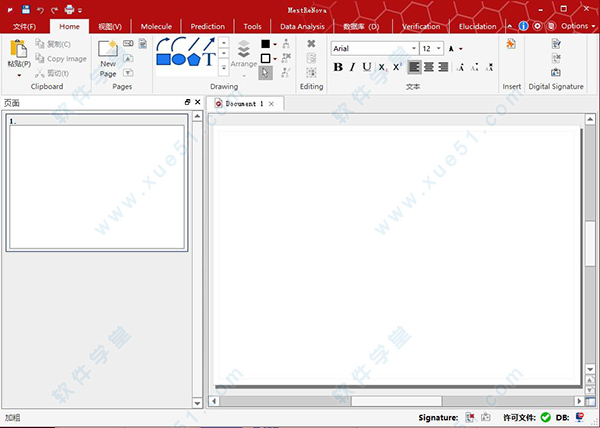Open the Verification tab

click(421, 26)
